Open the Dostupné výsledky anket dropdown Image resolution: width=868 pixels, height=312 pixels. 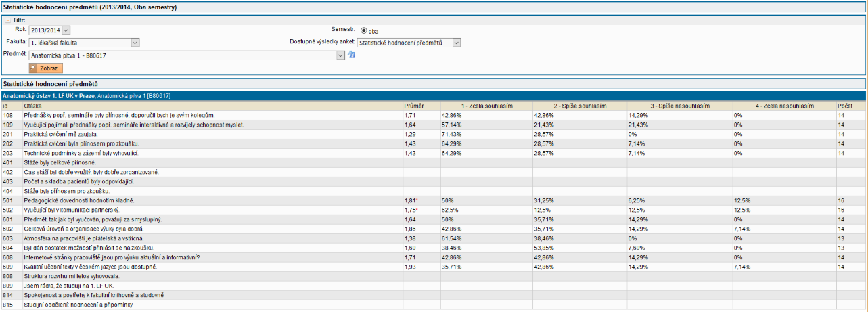456,43
